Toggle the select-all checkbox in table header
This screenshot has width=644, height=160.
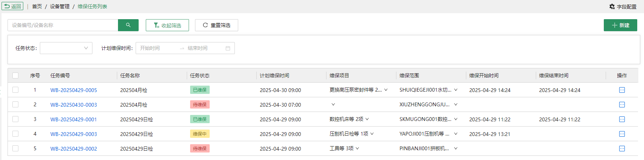(15, 75)
